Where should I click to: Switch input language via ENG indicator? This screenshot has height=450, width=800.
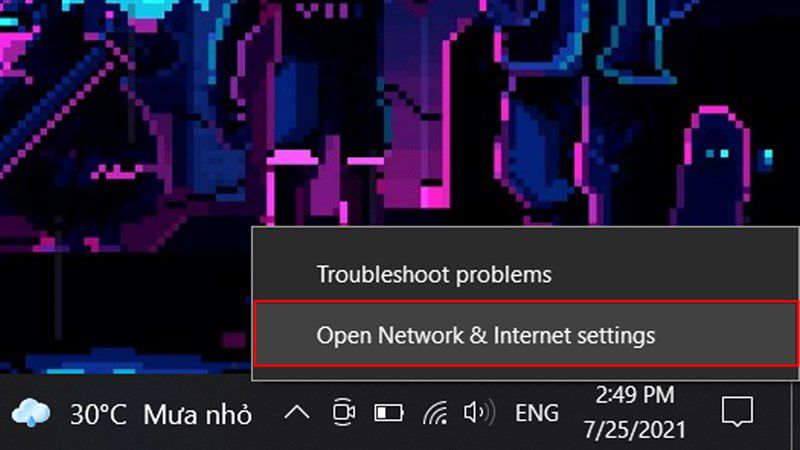tap(537, 413)
